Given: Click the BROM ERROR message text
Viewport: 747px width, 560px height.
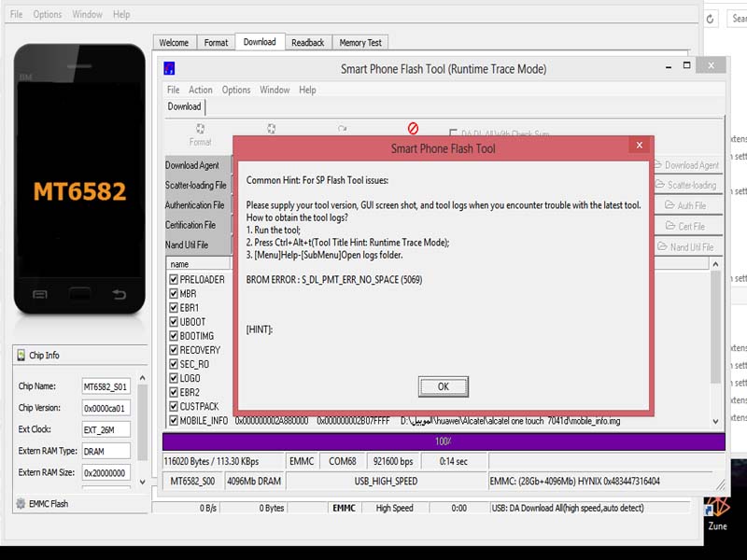Looking at the screenshot, I should coord(334,279).
